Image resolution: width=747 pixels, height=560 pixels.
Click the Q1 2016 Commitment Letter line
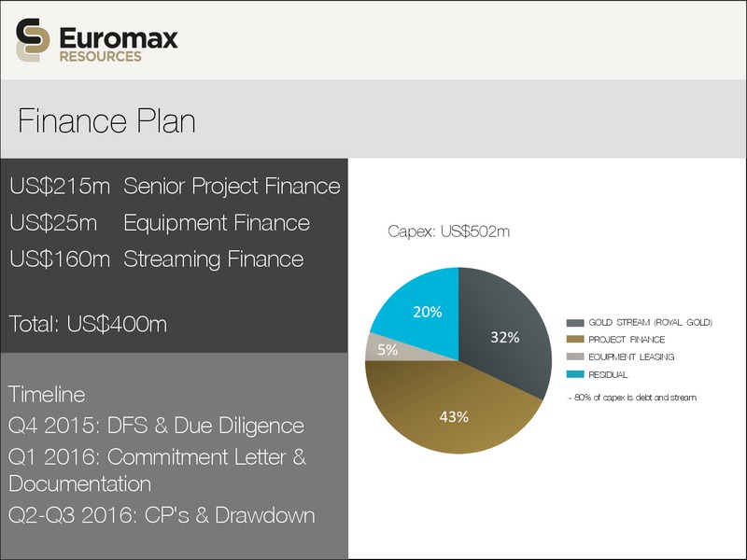[157, 457]
